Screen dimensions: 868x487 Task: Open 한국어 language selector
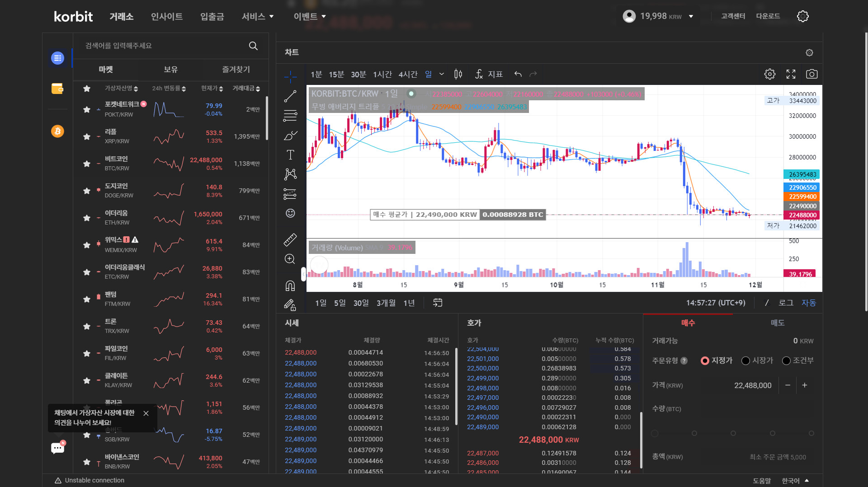tap(795, 481)
